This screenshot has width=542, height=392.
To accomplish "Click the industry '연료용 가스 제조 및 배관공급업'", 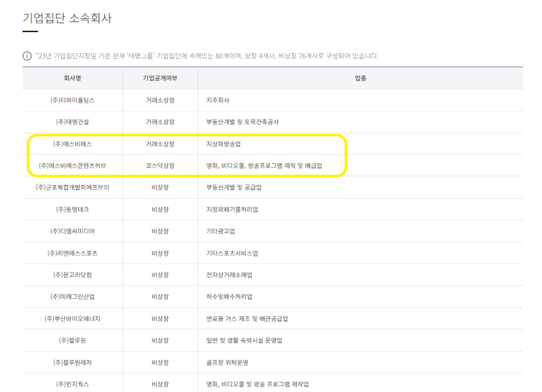I will pos(247,319).
